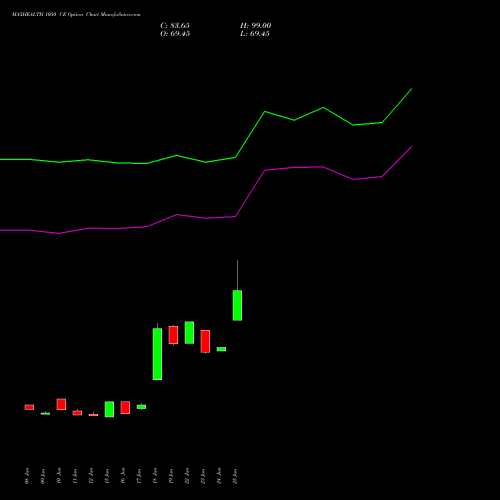Viewport: 500px width, 500px height.
Task: Click the green candle on 22 Jan
Action: click(x=189, y=332)
